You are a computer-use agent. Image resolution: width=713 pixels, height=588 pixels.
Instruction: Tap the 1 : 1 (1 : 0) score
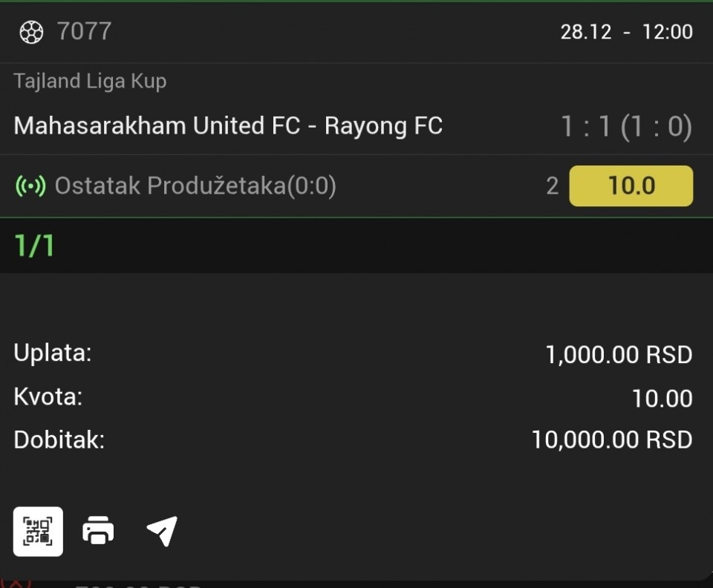coord(625,127)
